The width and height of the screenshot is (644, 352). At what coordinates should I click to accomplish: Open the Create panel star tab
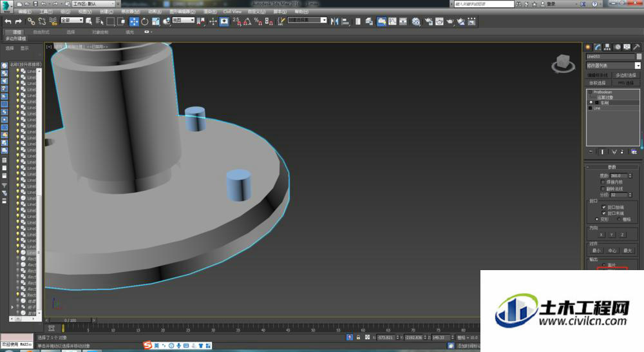click(588, 47)
